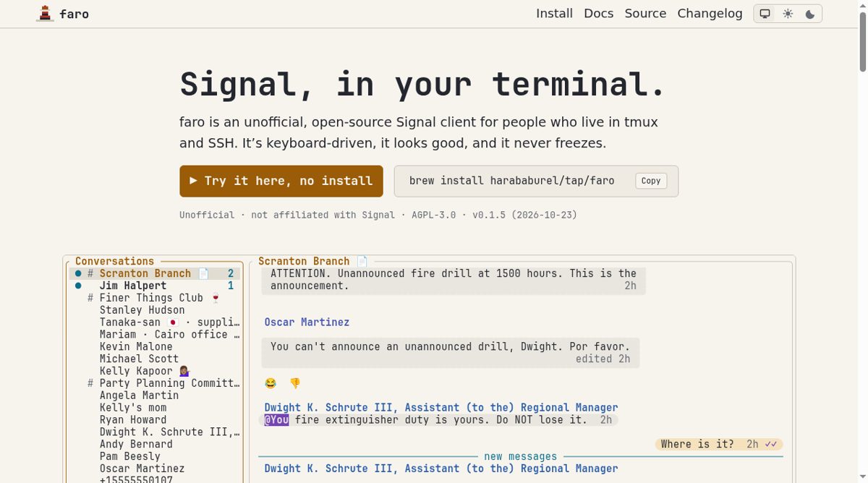Click the read-receipt checkmarks on "Where is it?"
The height and width of the screenshot is (483, 868).
(x=771, y=444)
